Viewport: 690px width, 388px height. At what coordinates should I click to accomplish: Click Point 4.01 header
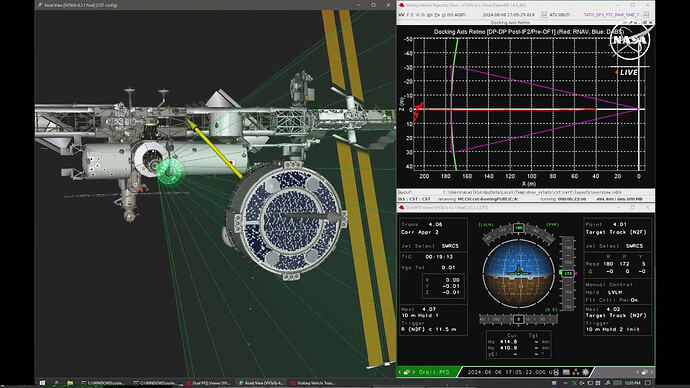point(606,224)
